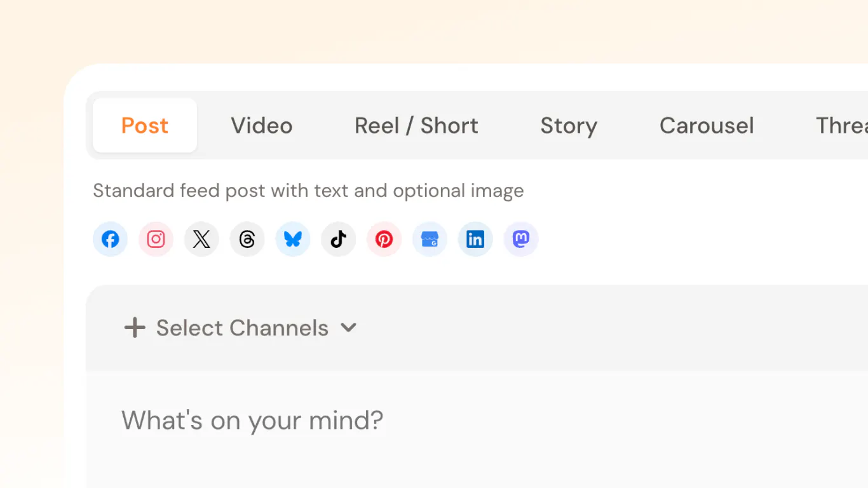Click the plus icon beside Select Channels

[135, 328]
